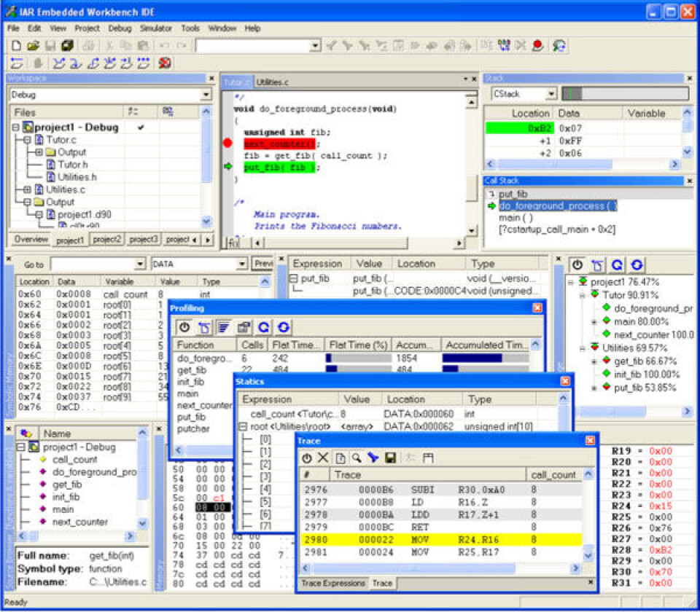Click the Profiling window Refresh icon
700x612 pixels.
tap(264, 327)
